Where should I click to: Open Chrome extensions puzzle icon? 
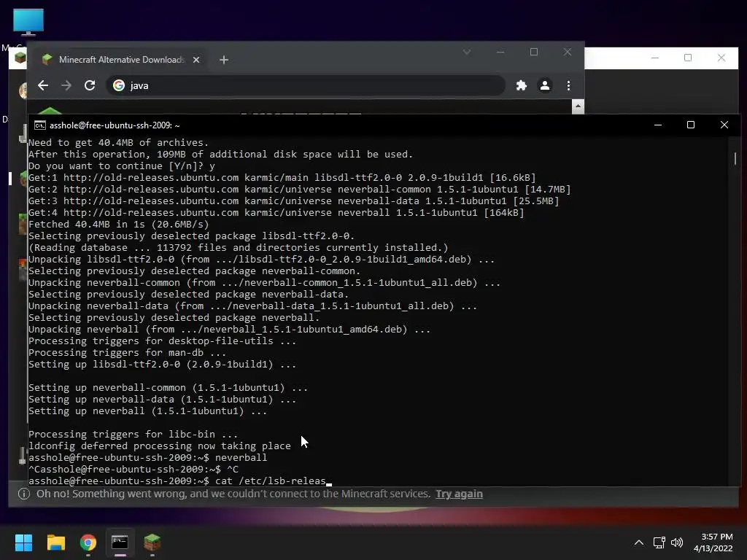click(x=521, y=85)
